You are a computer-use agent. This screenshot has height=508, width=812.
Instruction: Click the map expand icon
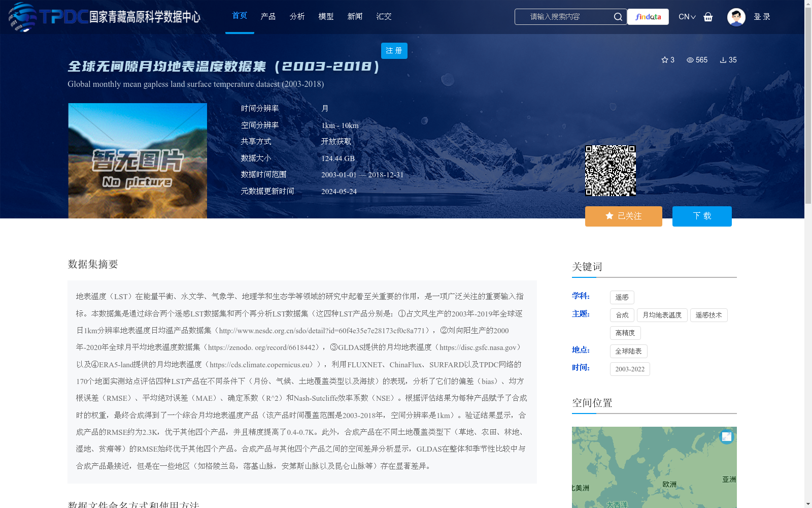[727, 436]
